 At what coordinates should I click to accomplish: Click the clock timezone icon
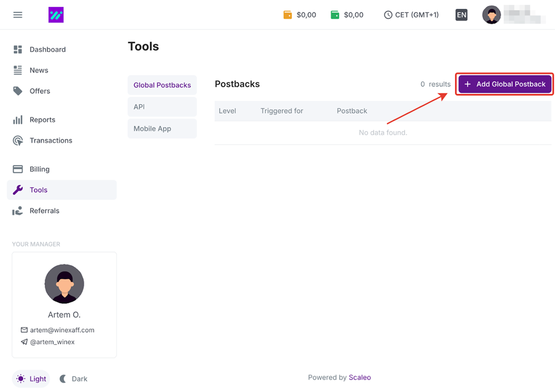click(x=388, y=15)
